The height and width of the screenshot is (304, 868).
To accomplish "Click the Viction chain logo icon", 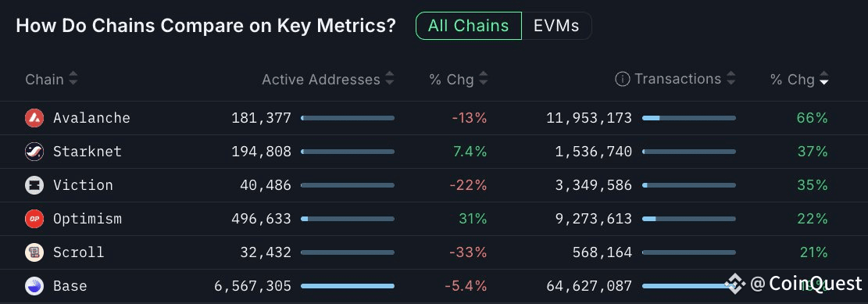I will click(x=34, y=185).
